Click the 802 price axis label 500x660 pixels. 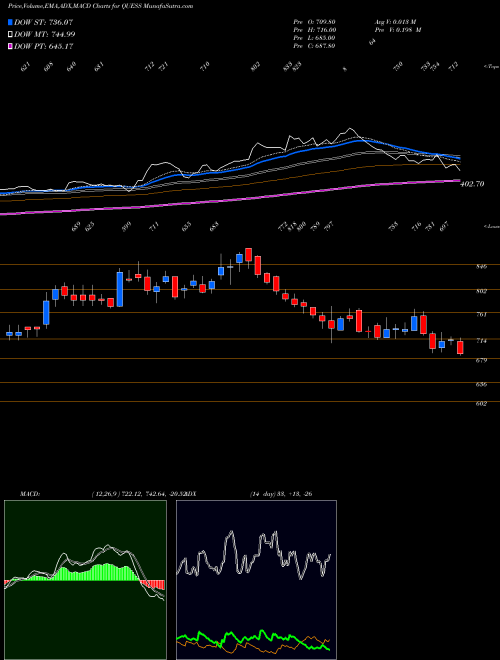(x=481, y=291)
